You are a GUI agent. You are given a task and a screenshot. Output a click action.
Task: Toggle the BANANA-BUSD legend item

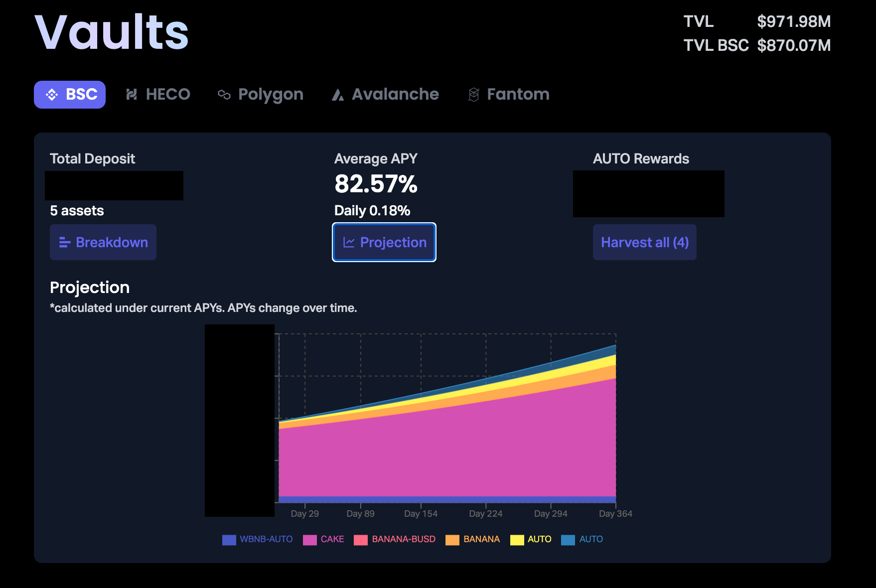pos(404,539)
